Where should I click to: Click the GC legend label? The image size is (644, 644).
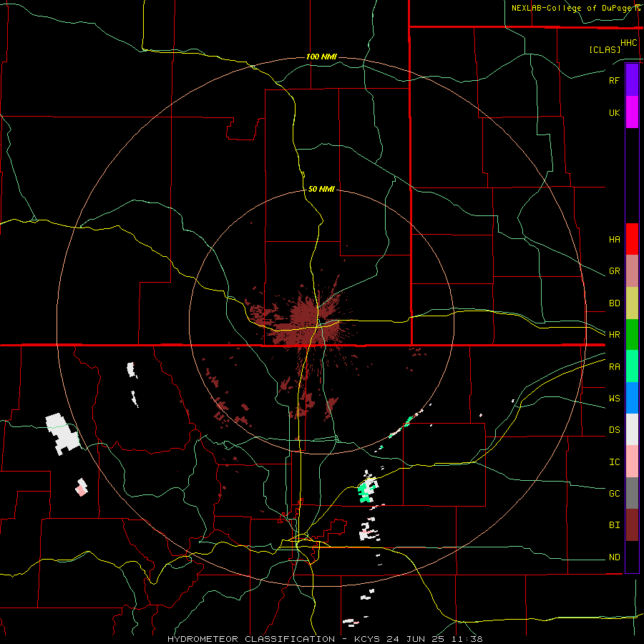point(614,494)
